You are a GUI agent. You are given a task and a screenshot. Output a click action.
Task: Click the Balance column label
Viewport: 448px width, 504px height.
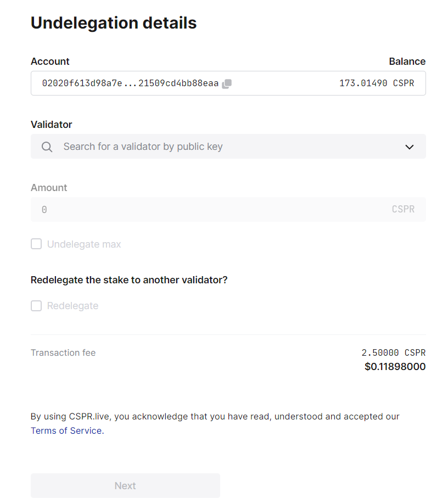point(407,61)
